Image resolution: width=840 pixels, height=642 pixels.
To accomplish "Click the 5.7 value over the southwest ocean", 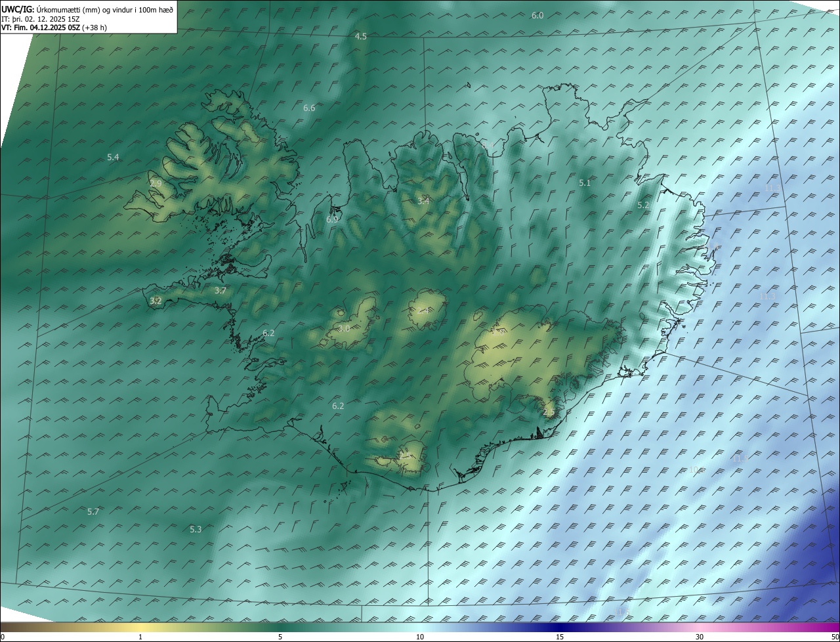I will pyautogui.click(x=93, y=512).
